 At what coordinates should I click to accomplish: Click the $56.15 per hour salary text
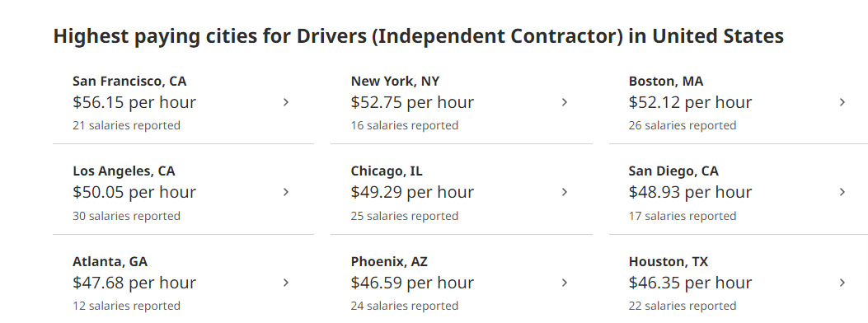(x=134, y=102)
